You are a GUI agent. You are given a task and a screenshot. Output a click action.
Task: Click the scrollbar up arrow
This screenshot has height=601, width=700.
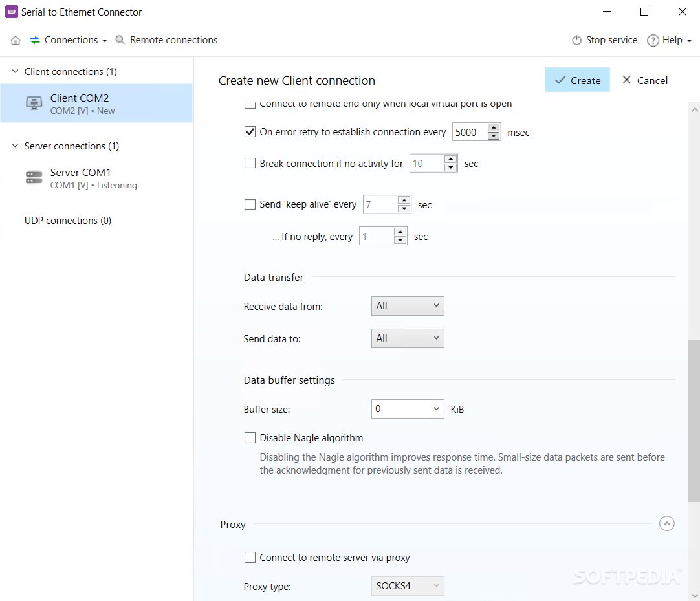click(694, 109)
